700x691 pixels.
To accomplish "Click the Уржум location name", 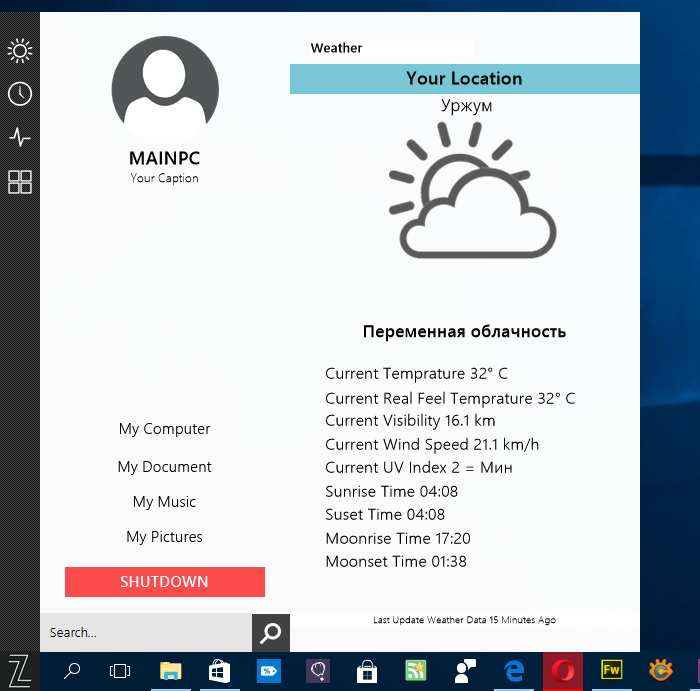I will 467,106.
